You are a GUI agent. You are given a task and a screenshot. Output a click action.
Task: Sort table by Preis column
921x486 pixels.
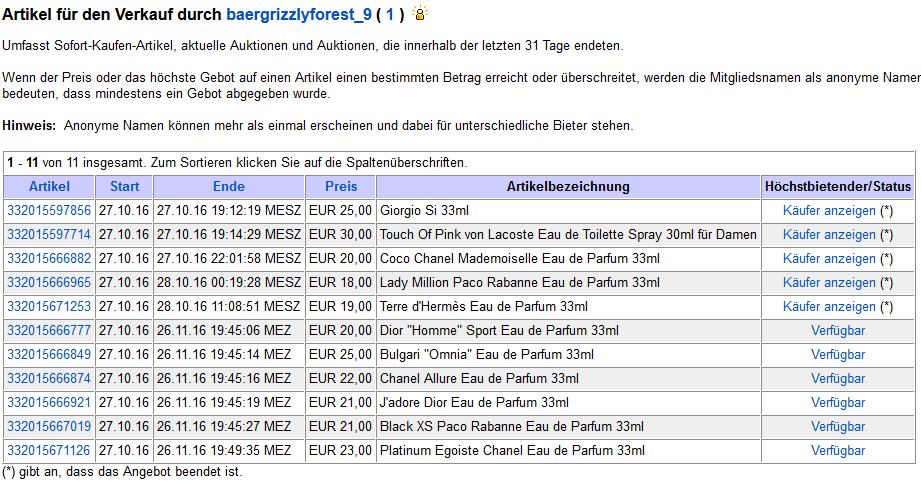point(341,187)
